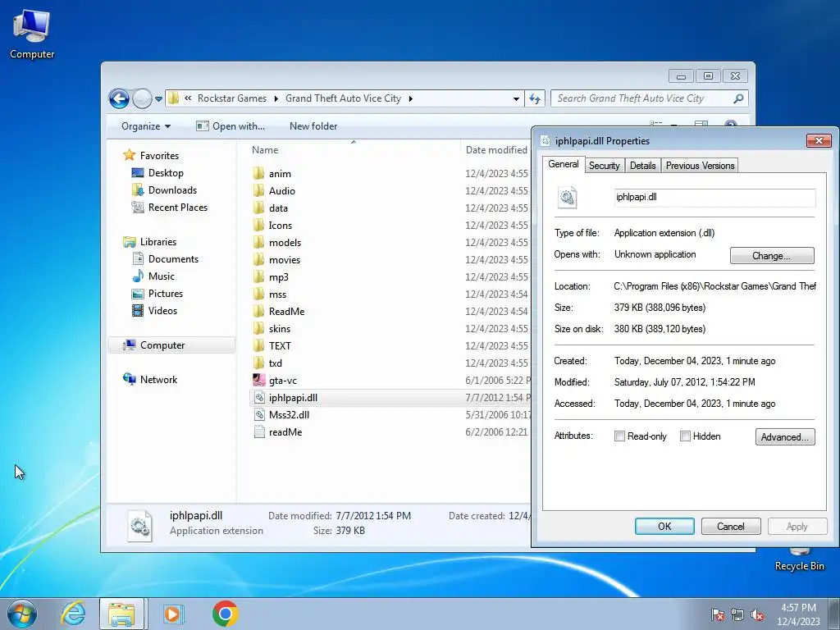Close the iphlpapi.dll Properties dialog
This screenshot has height=630, width=840.
point(819,140)
